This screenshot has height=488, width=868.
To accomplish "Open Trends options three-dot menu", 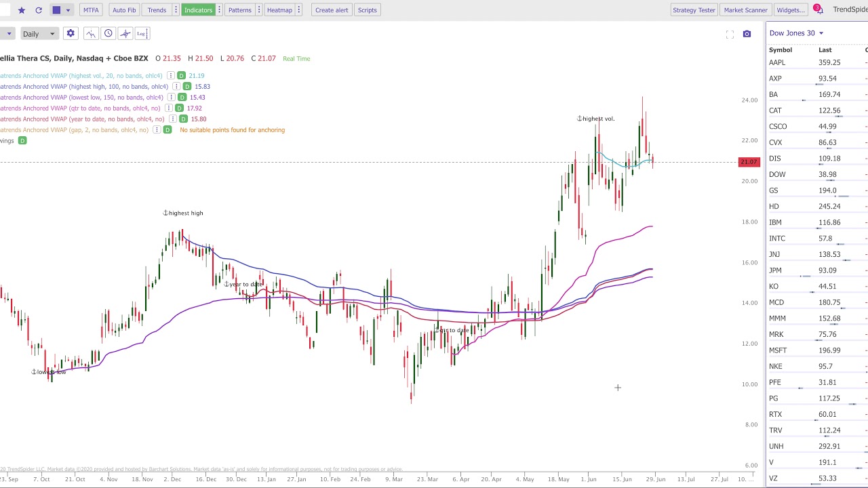I will tap(176, 10).
